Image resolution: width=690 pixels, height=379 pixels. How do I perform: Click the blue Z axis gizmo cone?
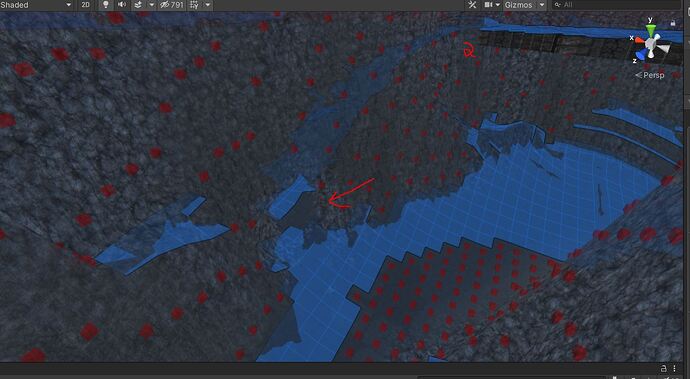click(x=642, y=54)
